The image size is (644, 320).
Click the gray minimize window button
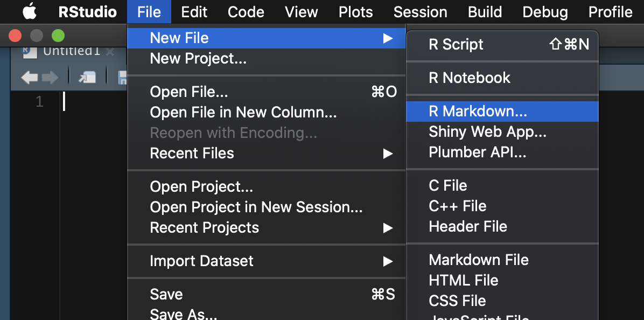tap(37, 36)
